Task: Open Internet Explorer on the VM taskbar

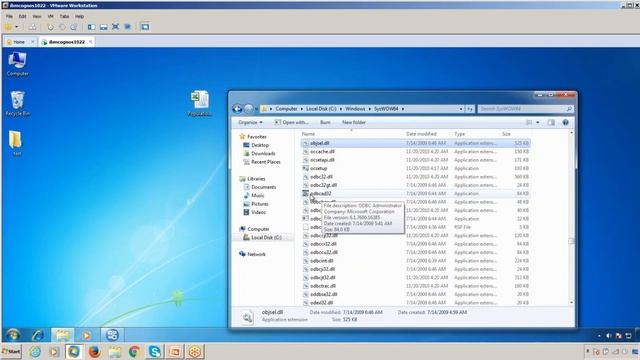Action: pyautogui.click(x=38, y=335)
